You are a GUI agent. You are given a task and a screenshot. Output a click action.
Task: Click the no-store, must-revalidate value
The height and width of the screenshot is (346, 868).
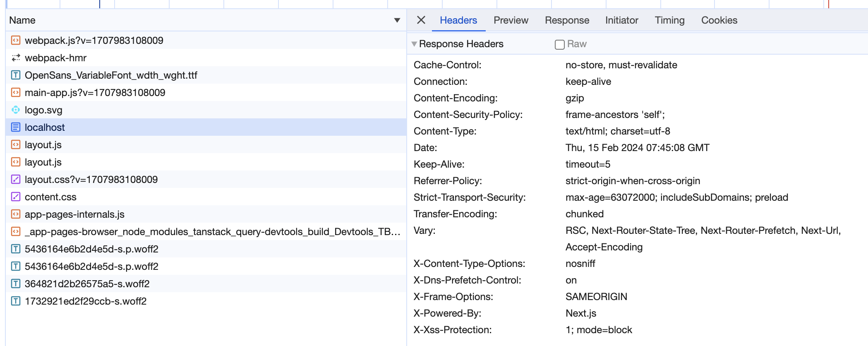point(621,65)
